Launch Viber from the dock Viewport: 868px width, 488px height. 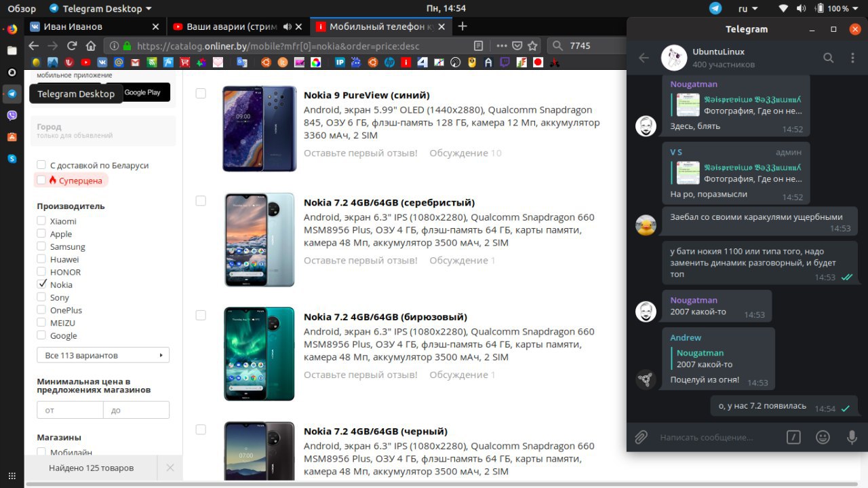click(12, 115)
